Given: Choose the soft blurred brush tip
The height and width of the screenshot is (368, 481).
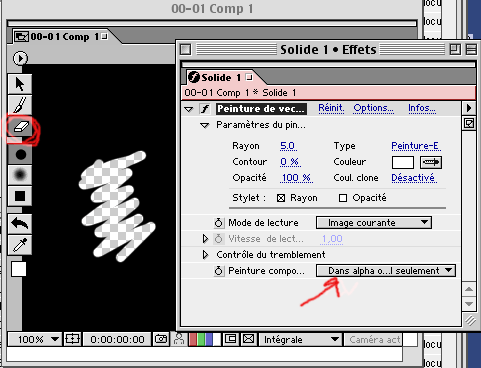Looking at the screenshot, I should pyautogui.click(x=20, y=175).
